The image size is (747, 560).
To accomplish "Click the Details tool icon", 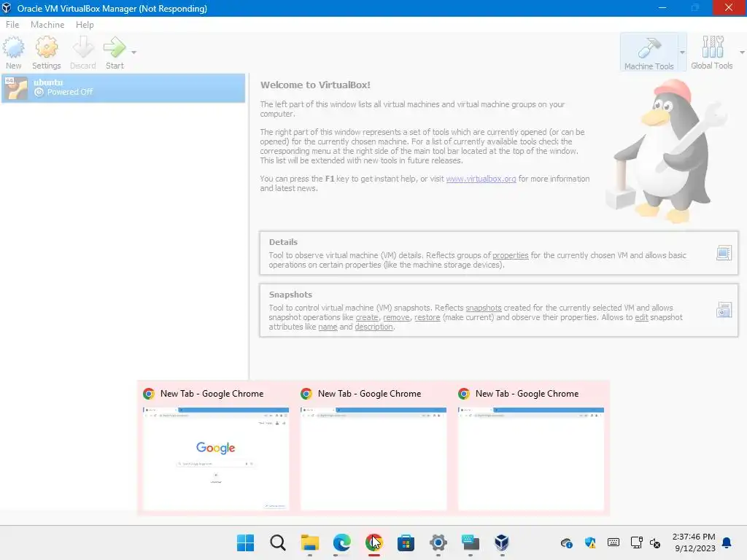I will [x=724, y=253].
